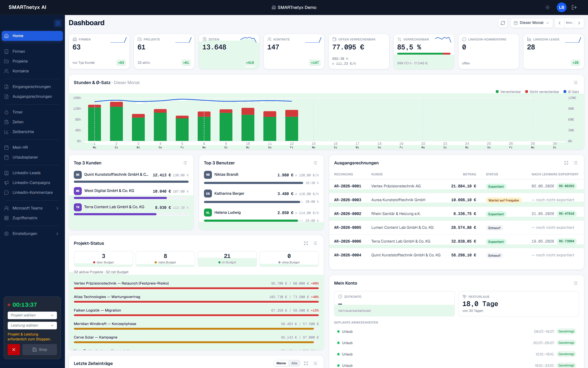
Task: Click Helena Ludwig green progress bar
Action: tap(251, 221)
